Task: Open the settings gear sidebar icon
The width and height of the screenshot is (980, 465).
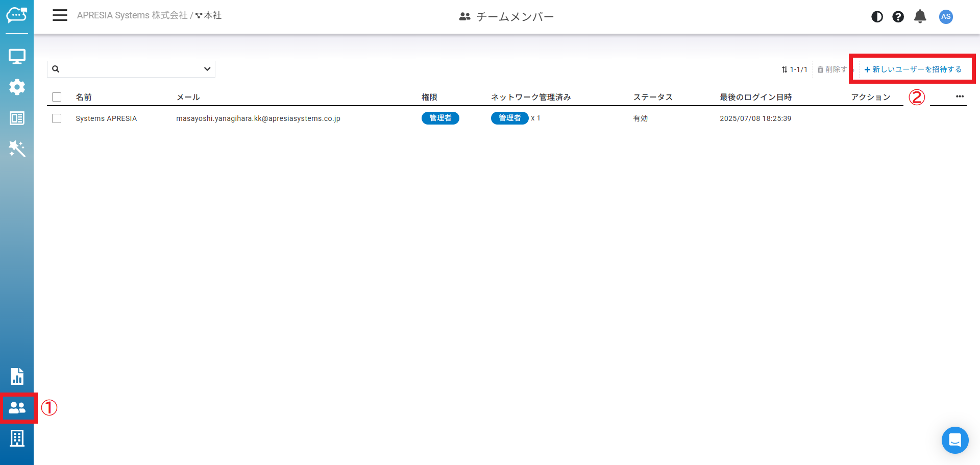Action: tap(17, 87)
